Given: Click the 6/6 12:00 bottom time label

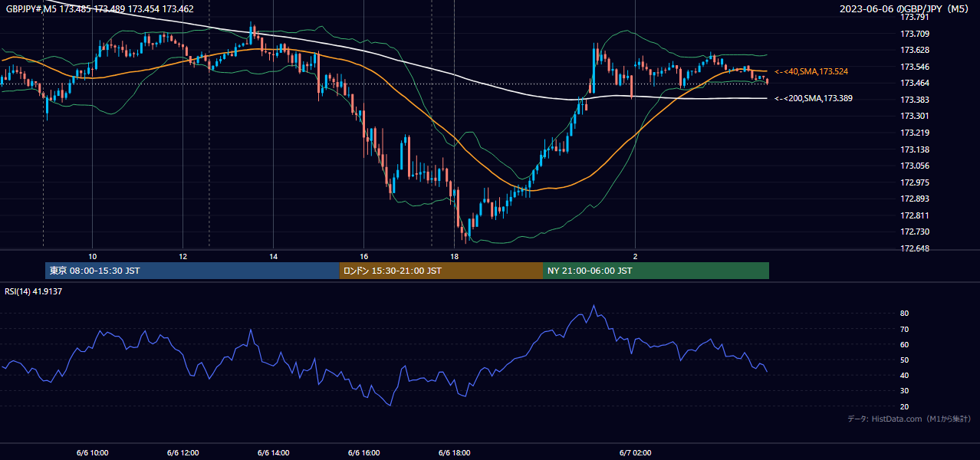Looking at the screenshot, I should tap(183, 452).
